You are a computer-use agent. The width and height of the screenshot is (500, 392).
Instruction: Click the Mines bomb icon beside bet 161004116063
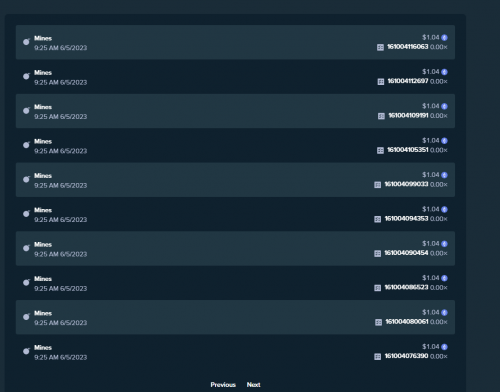26,42
